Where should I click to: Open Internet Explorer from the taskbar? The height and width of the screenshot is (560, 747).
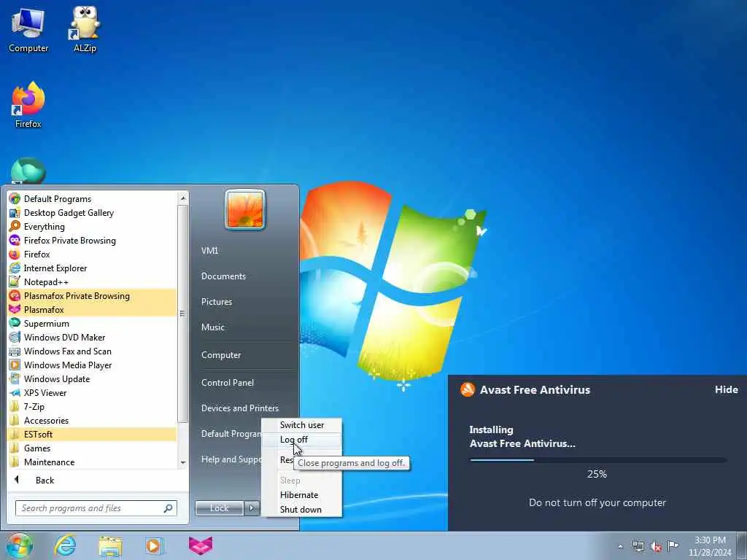click(x=65, y=545)
